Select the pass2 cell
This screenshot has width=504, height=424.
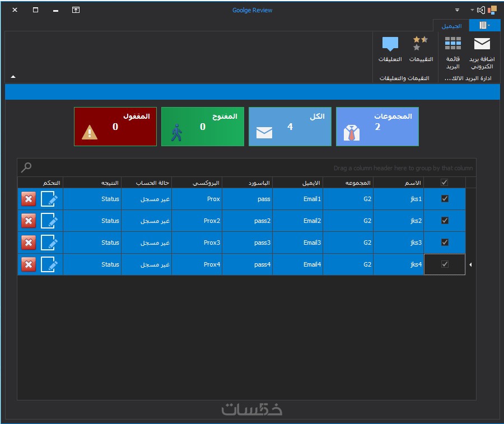(x=247, y=221)
